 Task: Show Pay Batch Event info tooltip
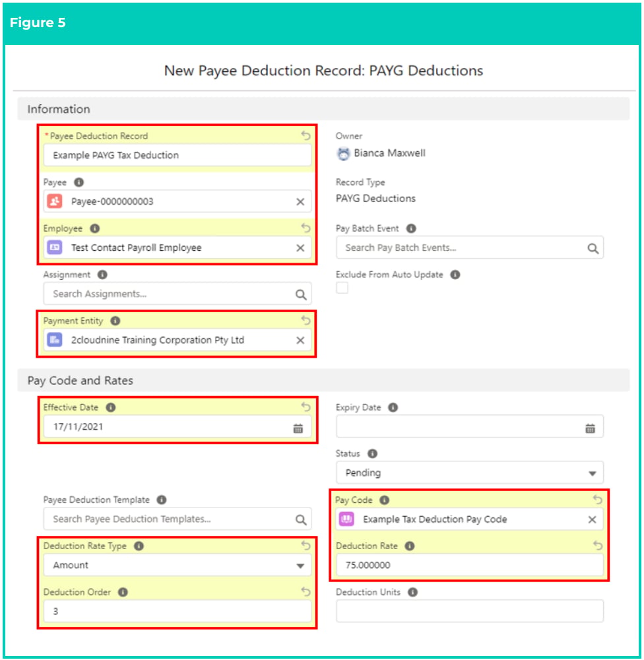[x=411, y=228]
